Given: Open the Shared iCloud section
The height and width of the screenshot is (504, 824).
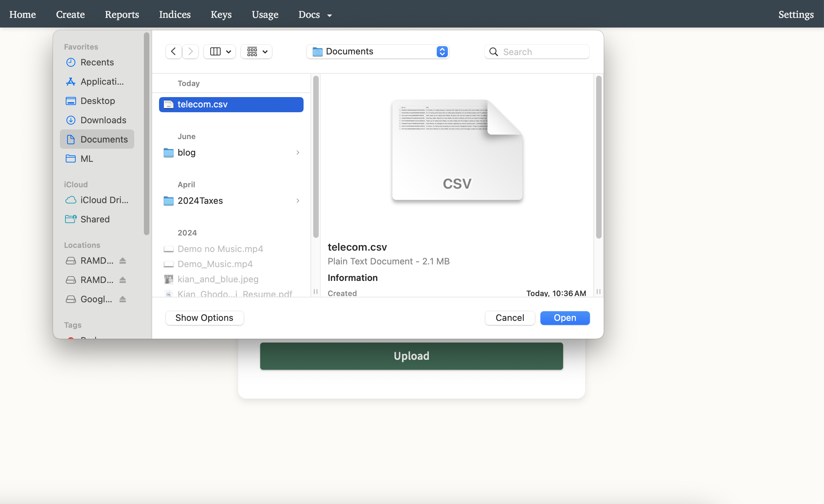Looking at the screenshot, I should tap(95, 219).
